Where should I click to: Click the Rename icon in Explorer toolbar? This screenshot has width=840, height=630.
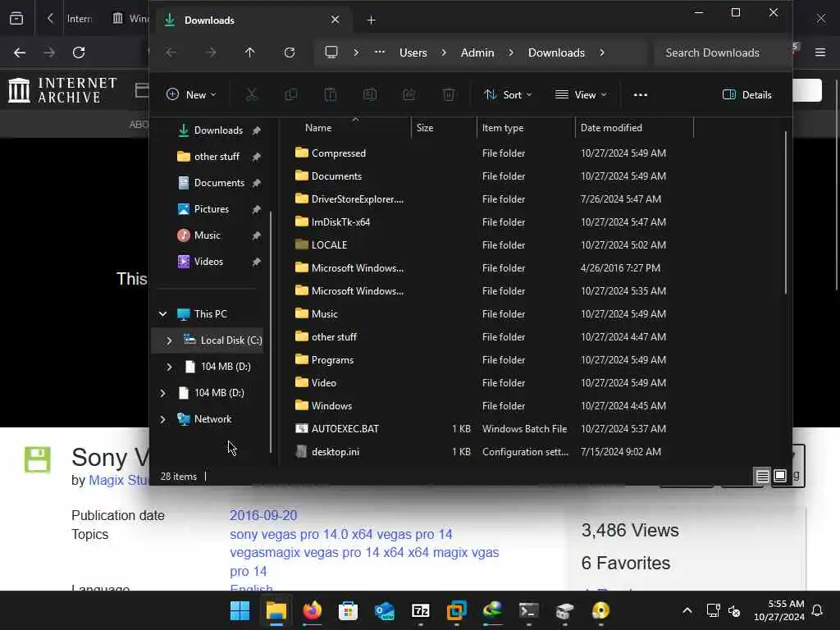click(370, 95)
